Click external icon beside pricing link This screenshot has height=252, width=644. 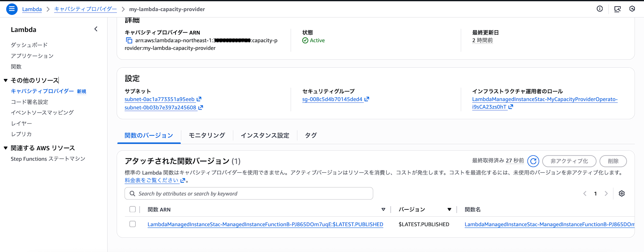tap(183, 180)
